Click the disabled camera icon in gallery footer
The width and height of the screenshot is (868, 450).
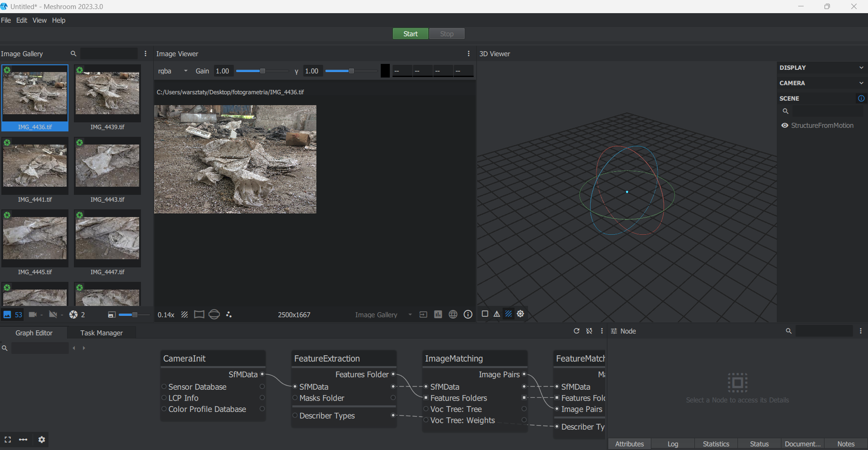pos(53,315)
